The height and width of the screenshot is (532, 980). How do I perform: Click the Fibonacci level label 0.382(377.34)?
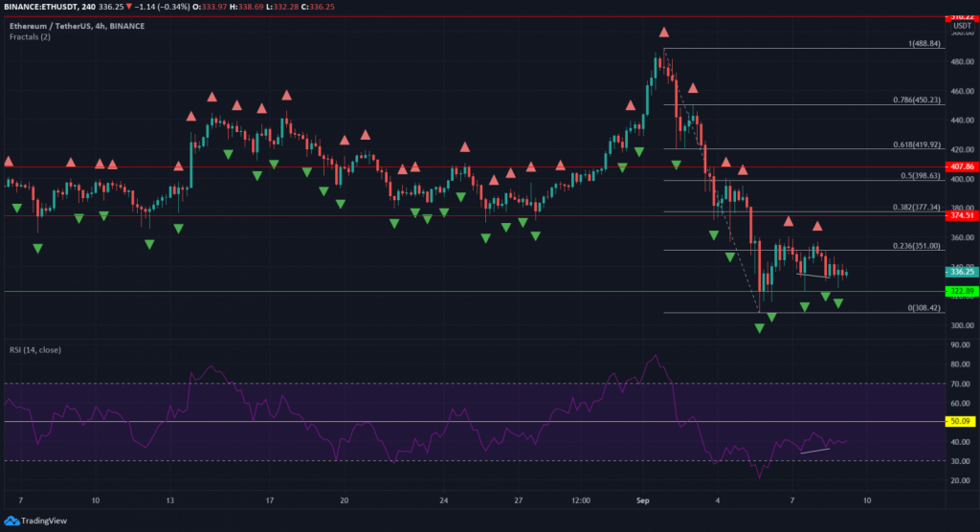(916, 207)
